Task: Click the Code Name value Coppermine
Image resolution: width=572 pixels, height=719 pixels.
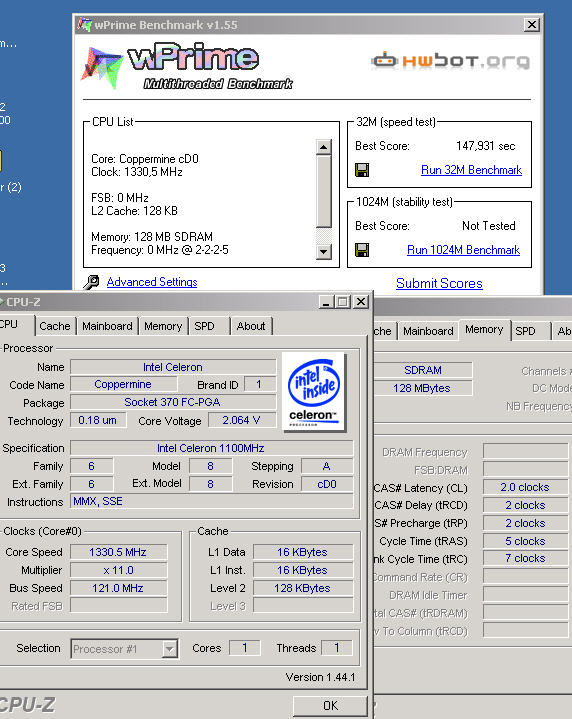Action: (122, 384)
